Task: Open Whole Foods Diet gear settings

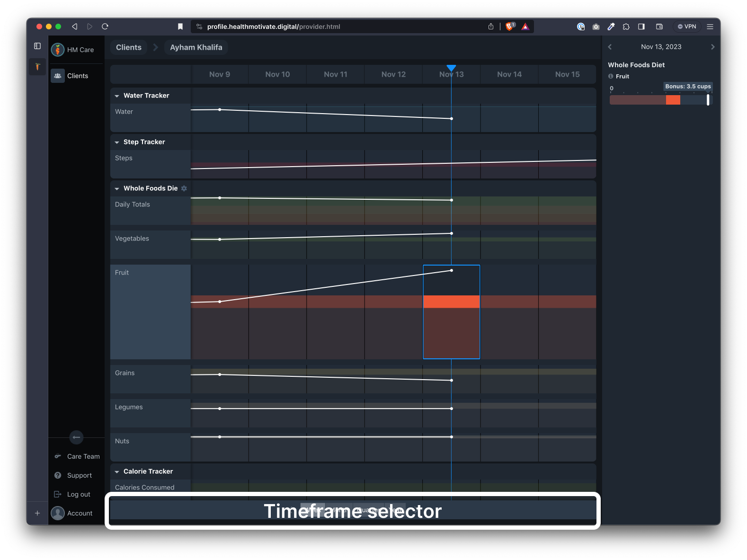Action: click(184, 188)
